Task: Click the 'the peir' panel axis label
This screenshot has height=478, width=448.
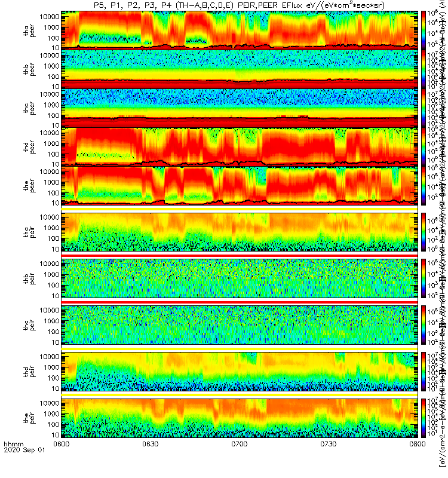Action: click(29, 418)
